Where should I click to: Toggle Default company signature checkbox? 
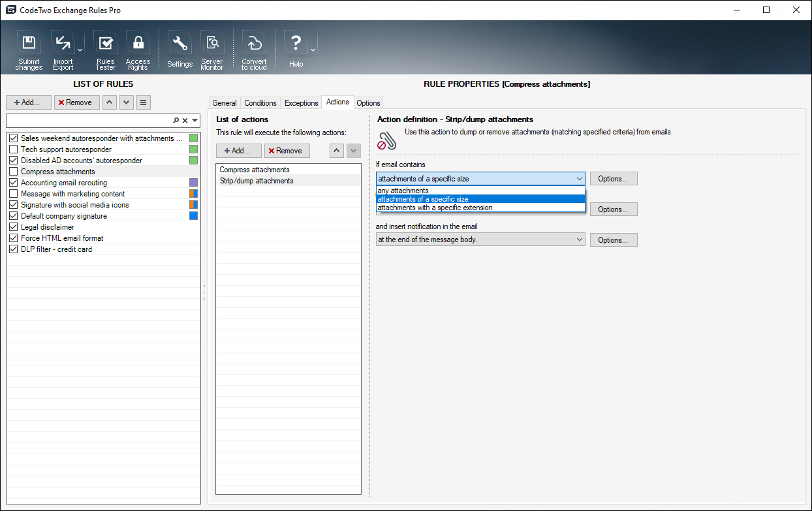(x=13, y=216)
